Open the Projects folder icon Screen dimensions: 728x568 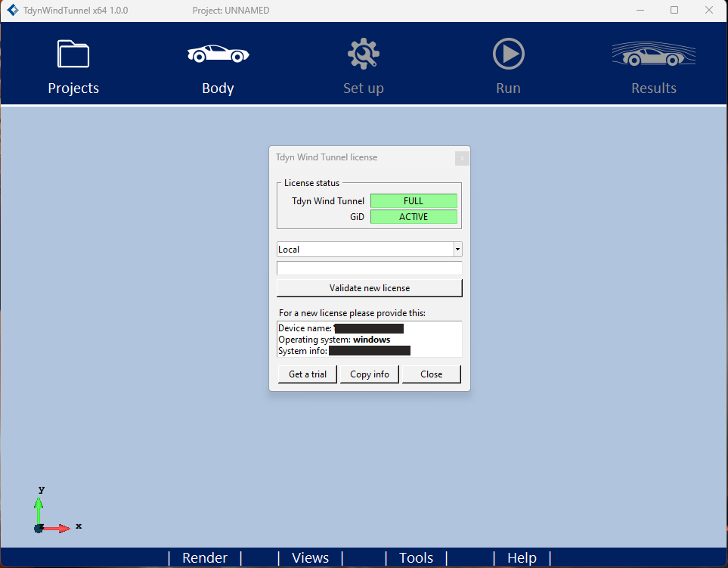click(73, 54)
